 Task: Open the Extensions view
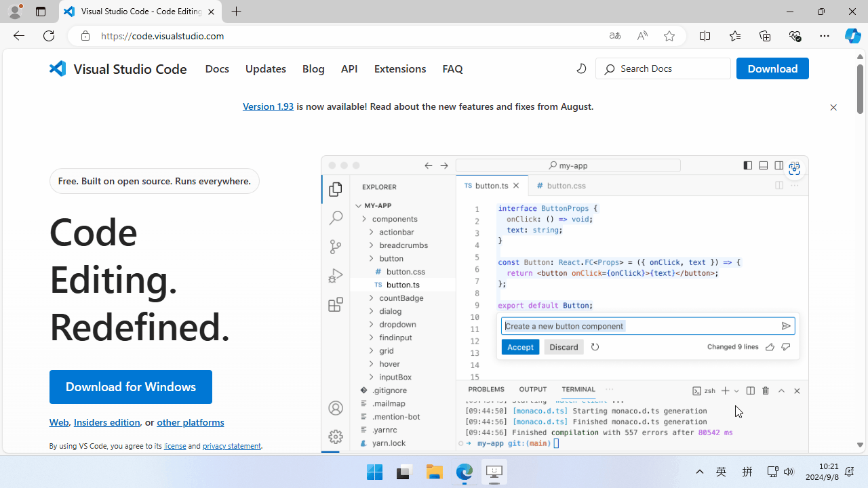[336, 304]
